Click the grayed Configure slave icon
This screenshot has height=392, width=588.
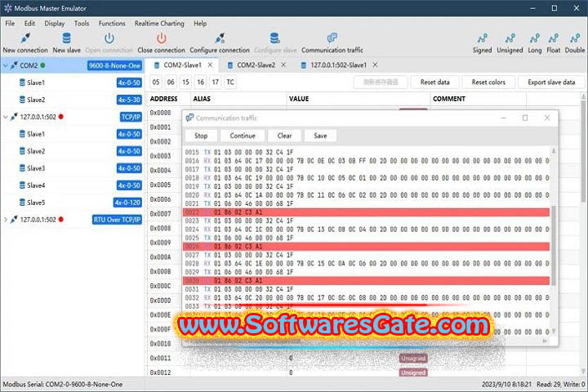point(275,38)
